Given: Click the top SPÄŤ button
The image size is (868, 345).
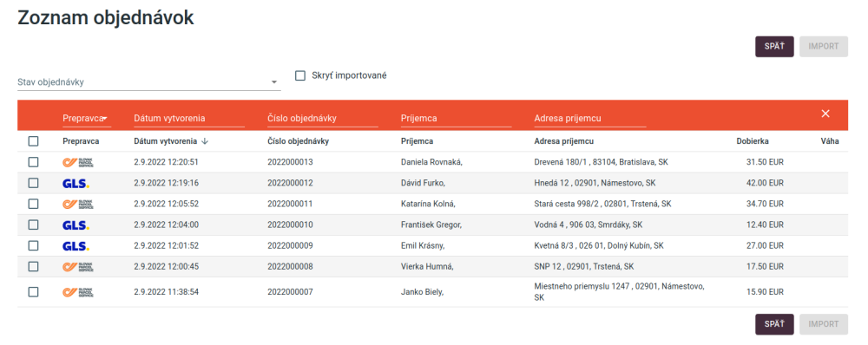Looking at the screenshot, I should coord(774,47).
